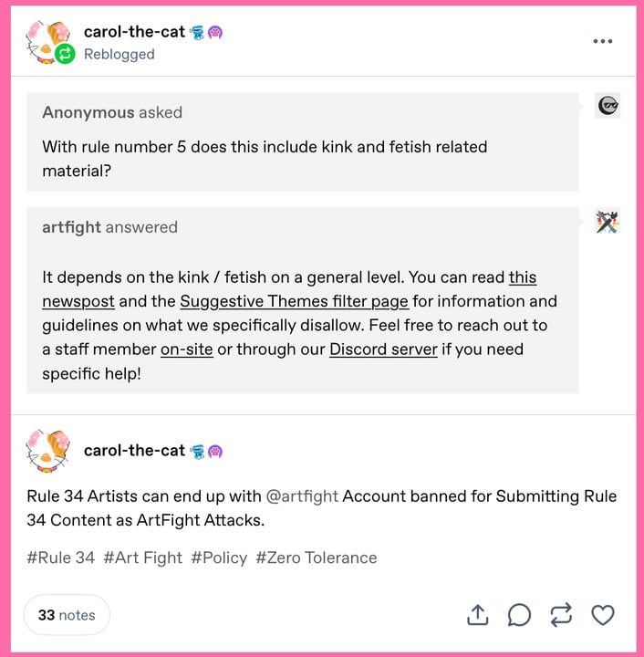Viewport: 644px width, 657px height.
Task: Click the anonymous asker sunglasses avatar
Action: (608, 106)
